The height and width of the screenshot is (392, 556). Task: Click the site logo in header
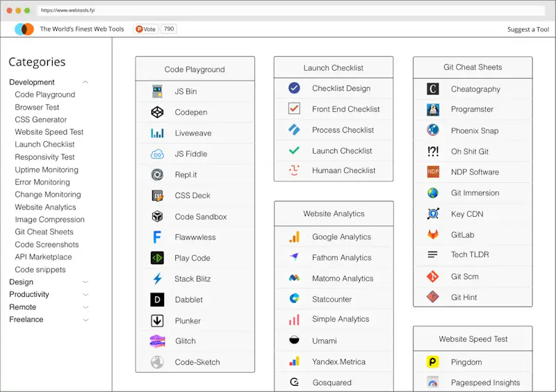click(x=24, y=29)
